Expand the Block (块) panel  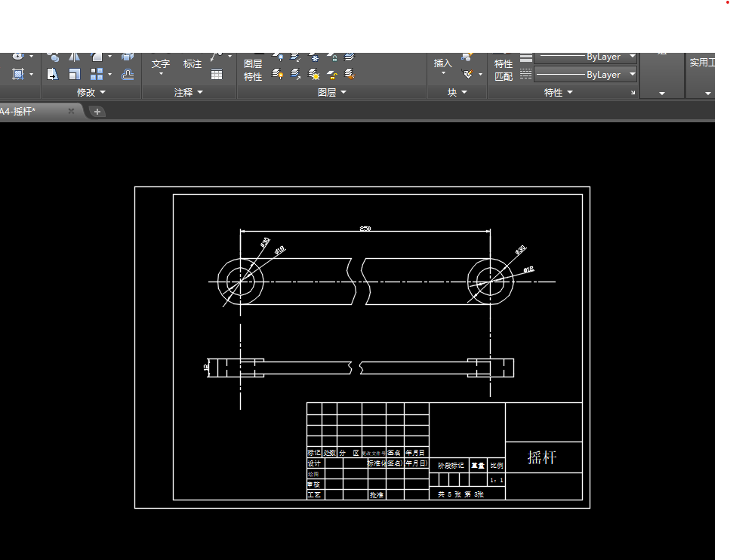(x=457, y=92)
